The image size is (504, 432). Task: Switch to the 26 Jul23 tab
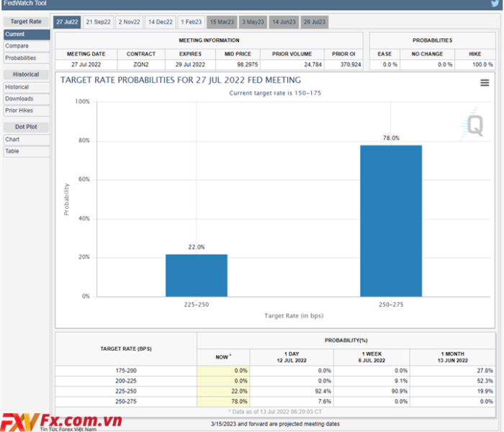click(315, 22)
